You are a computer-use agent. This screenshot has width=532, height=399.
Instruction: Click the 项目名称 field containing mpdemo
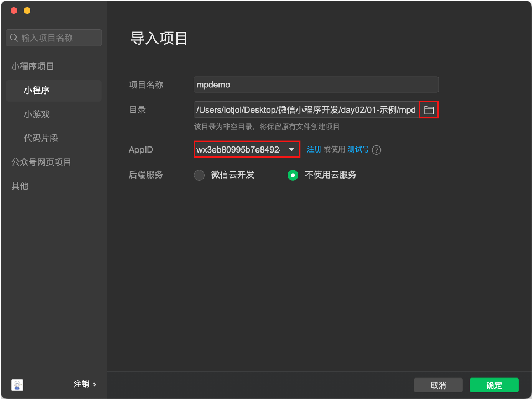(x=316, y=85)
